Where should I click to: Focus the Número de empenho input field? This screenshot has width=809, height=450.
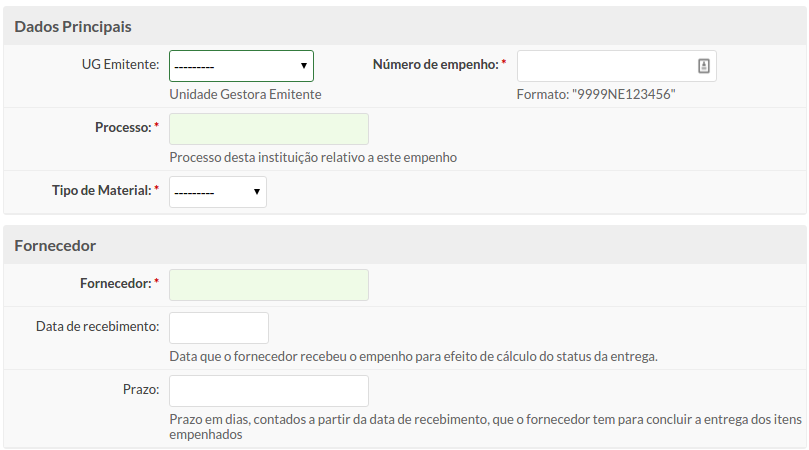click(617, 66)
